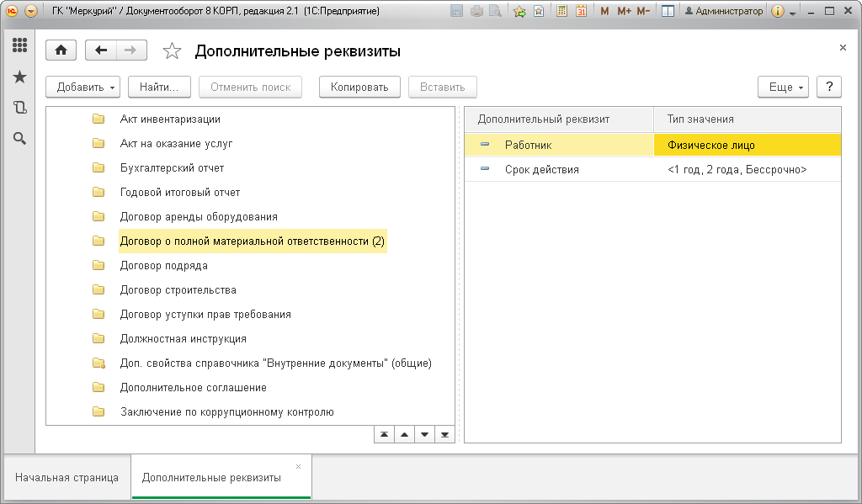Navigate back with the left arrow

[101, 50]
